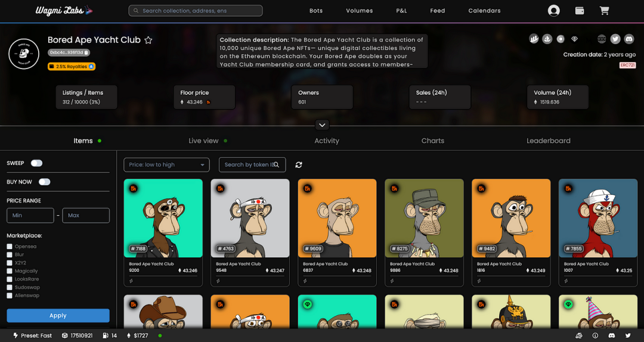Visit collection website globe icon
This screenshot has width=644, height=342.
coord(602,39)
